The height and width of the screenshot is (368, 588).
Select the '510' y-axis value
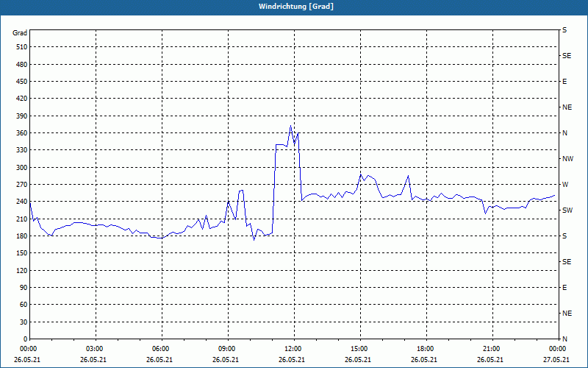pos(22,47)
